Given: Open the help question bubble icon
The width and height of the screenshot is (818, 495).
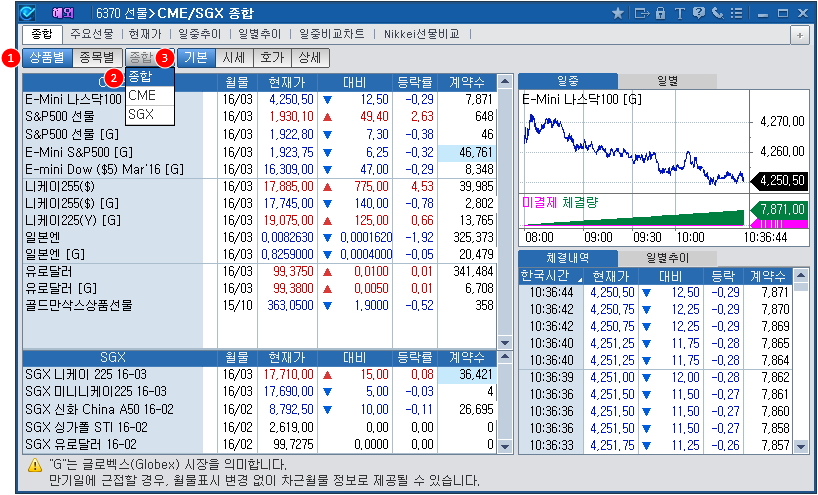Looking at the screenshot, I should (699, 13).
